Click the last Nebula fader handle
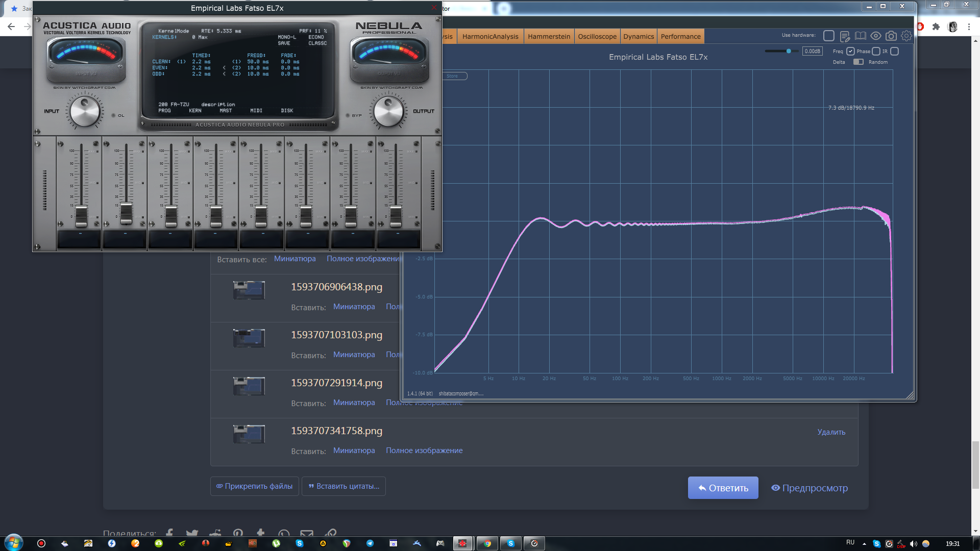This screenshot has width=980, height=551. click(396, 216)
